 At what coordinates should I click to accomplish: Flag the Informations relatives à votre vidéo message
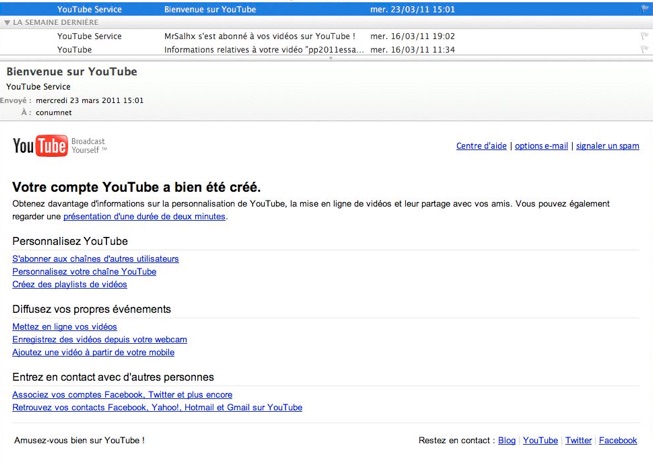pos(644,50)
